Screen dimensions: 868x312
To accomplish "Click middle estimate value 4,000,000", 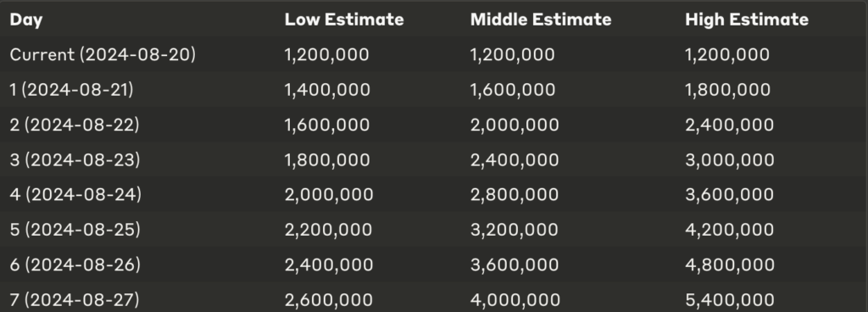I will tap(515, 300).
